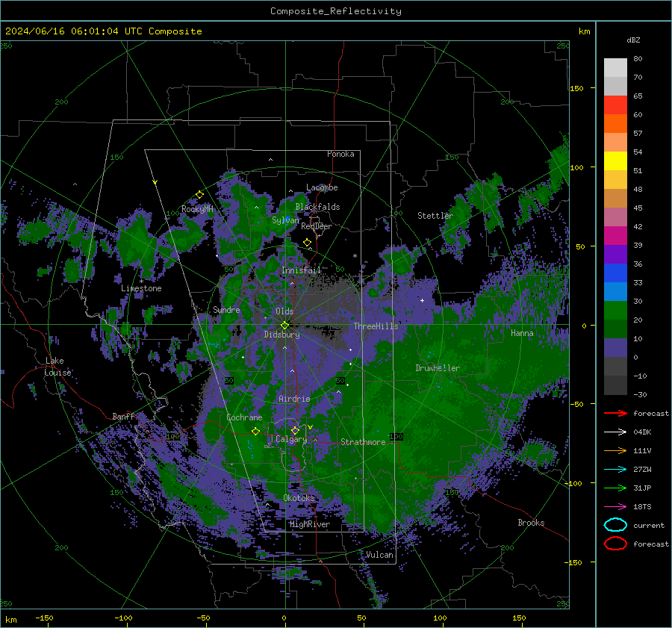The width and height of the screenshot is (672, 628).
Task: Click the RockyMH label
Action: click(197, 209)
